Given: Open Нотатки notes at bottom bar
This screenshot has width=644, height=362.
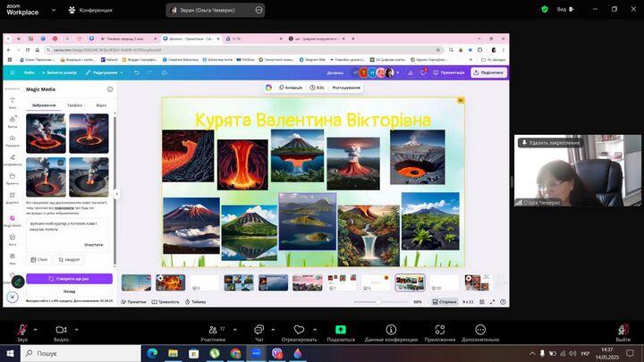Looking at the screenshot, I should pos(134,302).
